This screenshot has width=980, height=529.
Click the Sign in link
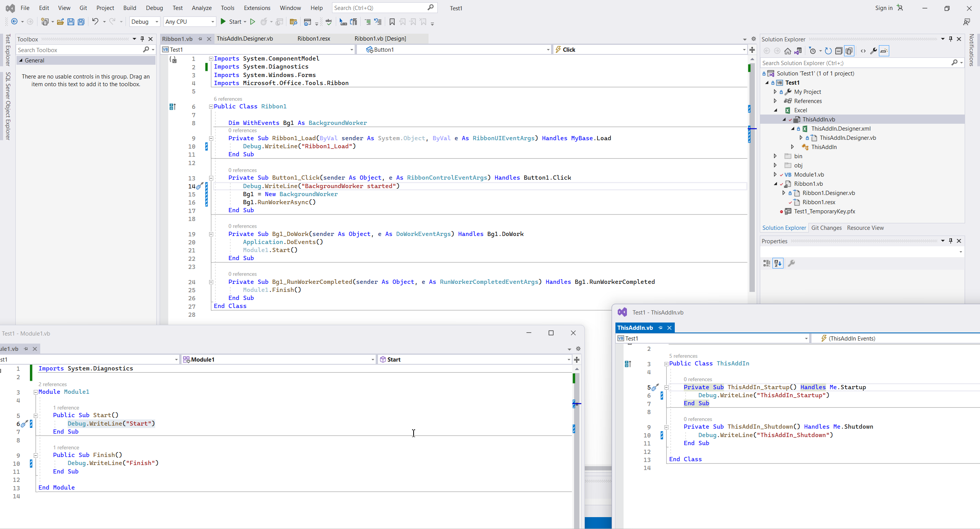pos(883,8)
